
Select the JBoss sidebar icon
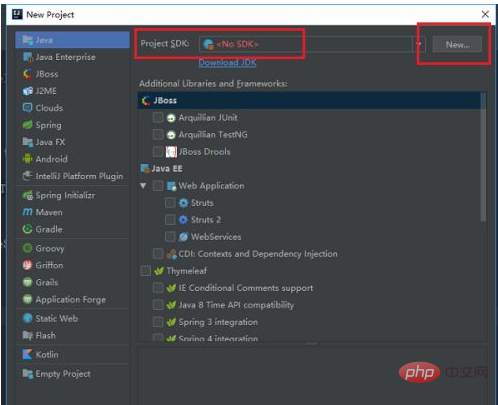click(x=27, y=74)
